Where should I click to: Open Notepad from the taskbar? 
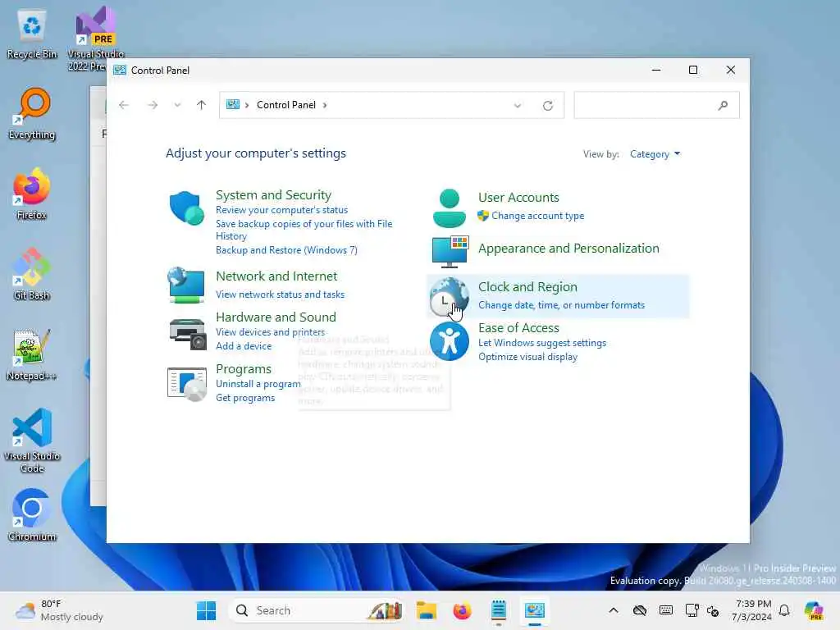[x=499, y=610]
